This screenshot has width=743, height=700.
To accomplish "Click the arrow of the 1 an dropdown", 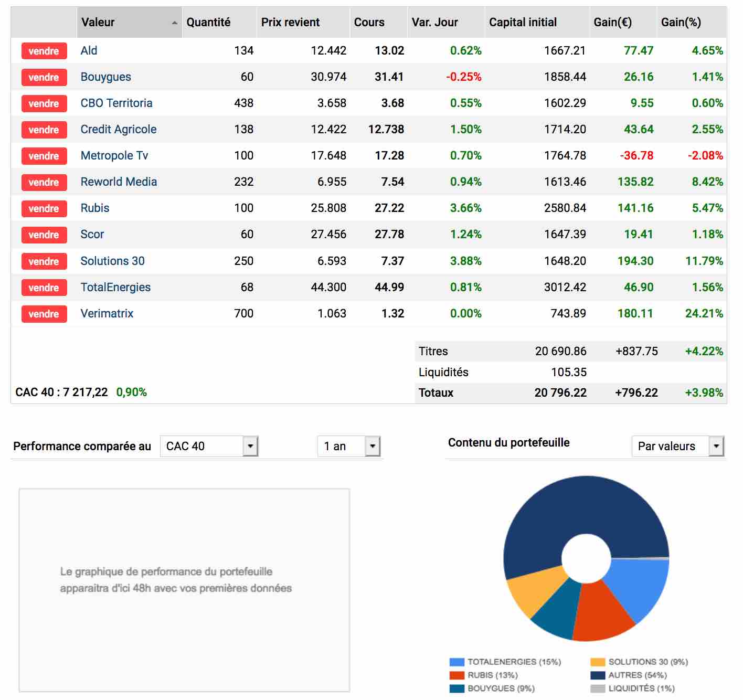I will point(373,446).
